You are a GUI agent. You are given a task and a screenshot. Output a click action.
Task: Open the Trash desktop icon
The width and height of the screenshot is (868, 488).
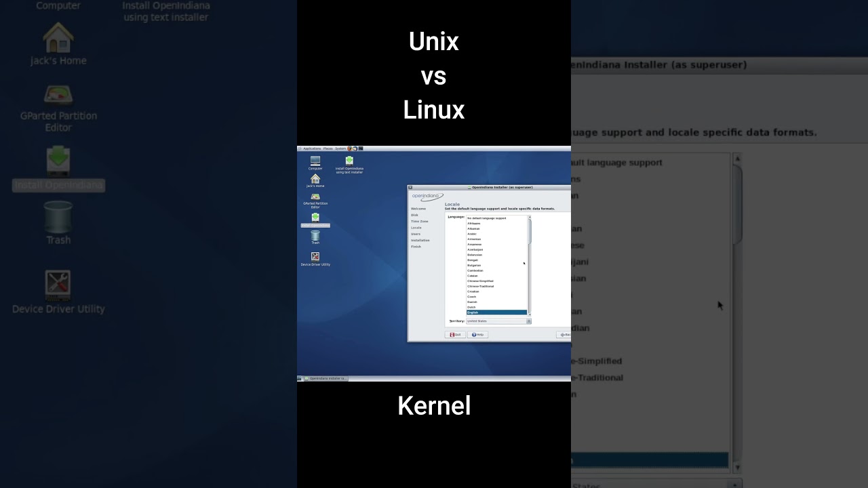pyautogui.click(x=315, y=237)
